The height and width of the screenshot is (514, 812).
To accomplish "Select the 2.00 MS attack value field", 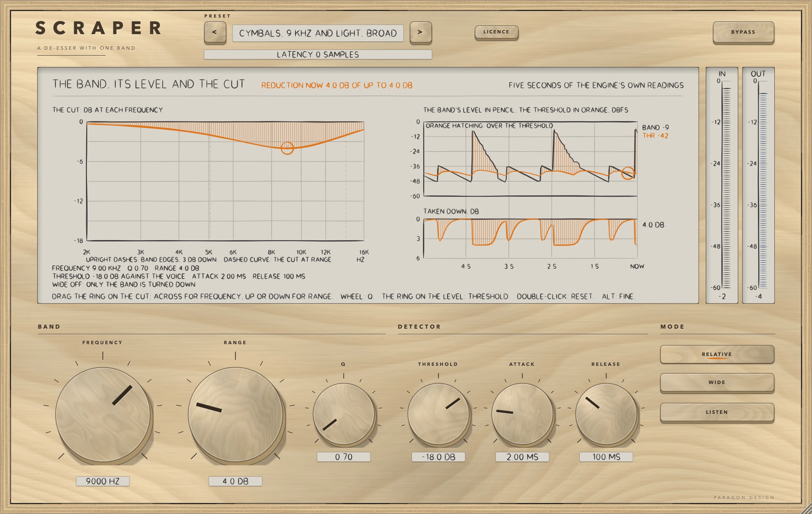I will (522, 457).
